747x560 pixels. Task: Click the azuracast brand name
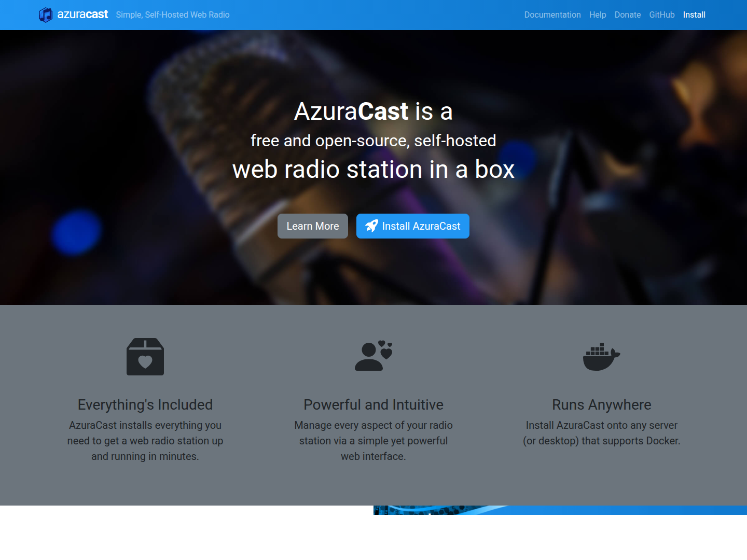pos(82,15)
